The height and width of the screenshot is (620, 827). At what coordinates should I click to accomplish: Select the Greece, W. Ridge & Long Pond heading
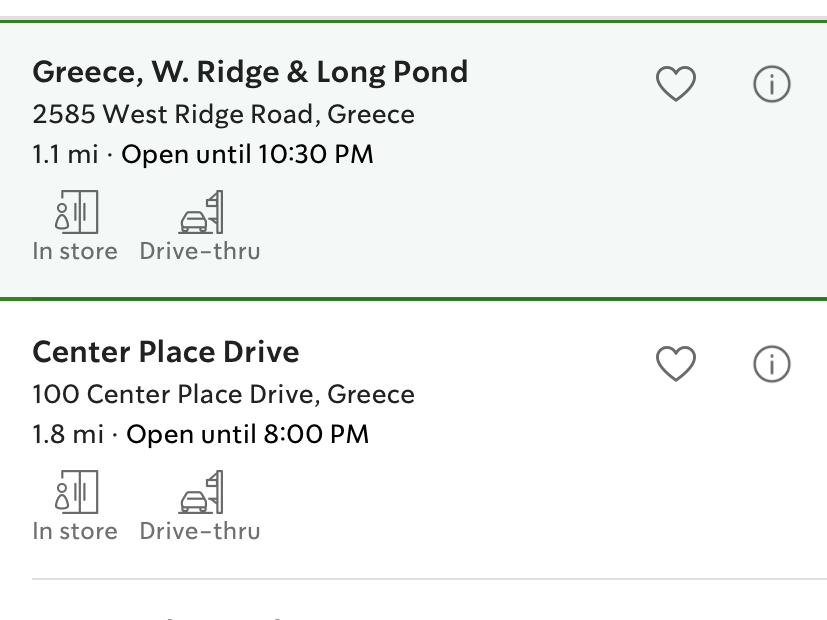coord(250,71)
